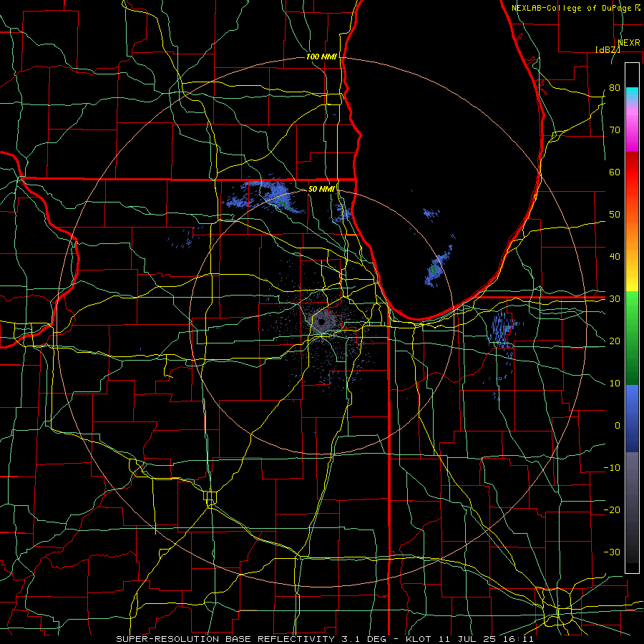
Task: Click the Super-Resolution Base Reflectivity title text
Action: 224,639
